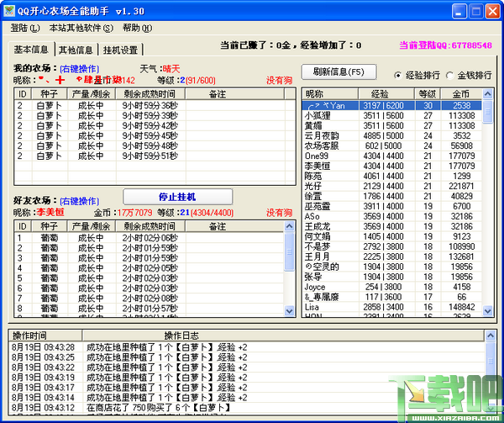Click friend farm list scroll up arrow
Screen dimensions: 504x423
(289, 226)
